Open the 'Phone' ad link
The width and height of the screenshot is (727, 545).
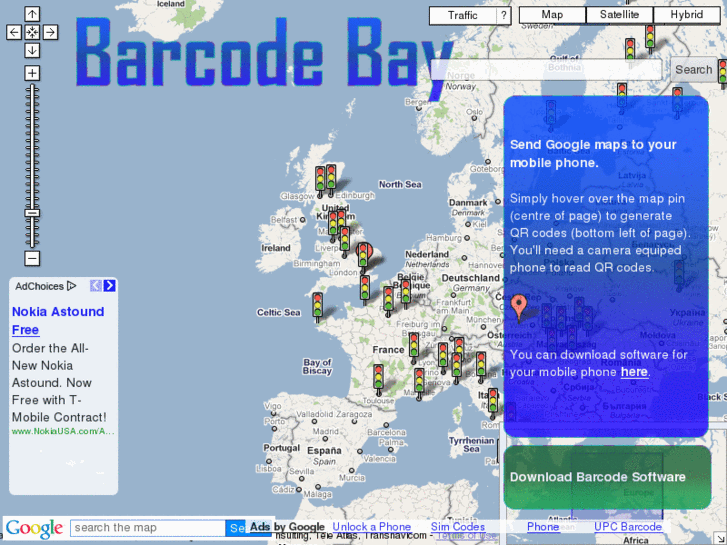pyautogui.click(x=543, y=527)
